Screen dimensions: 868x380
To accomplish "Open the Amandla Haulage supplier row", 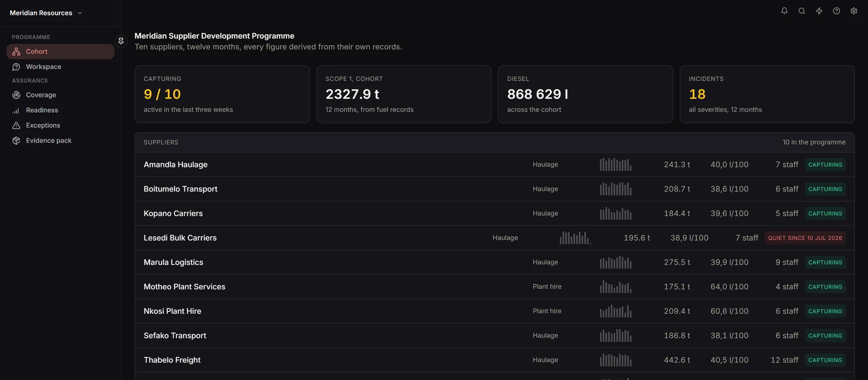I will tap(494, 165).
